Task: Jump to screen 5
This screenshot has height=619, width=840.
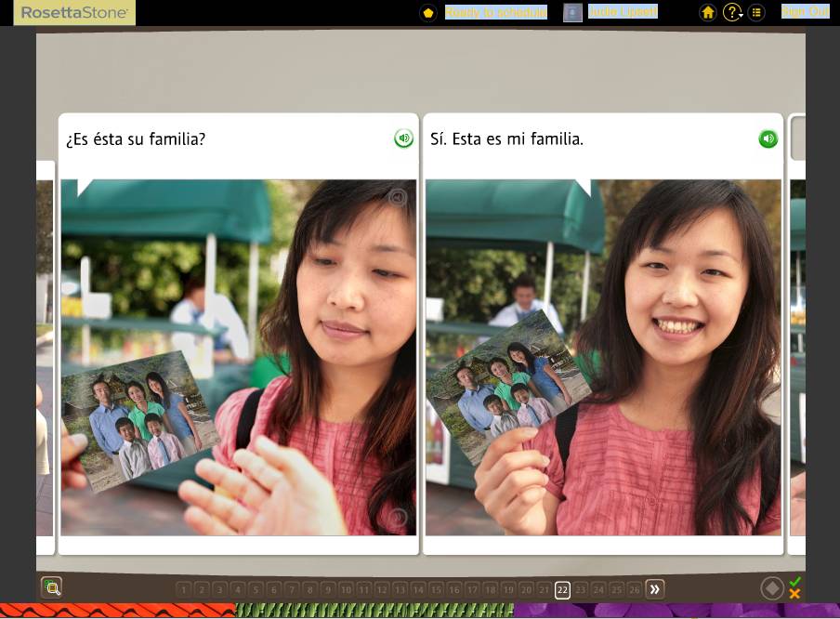Action: coord(256,589)
